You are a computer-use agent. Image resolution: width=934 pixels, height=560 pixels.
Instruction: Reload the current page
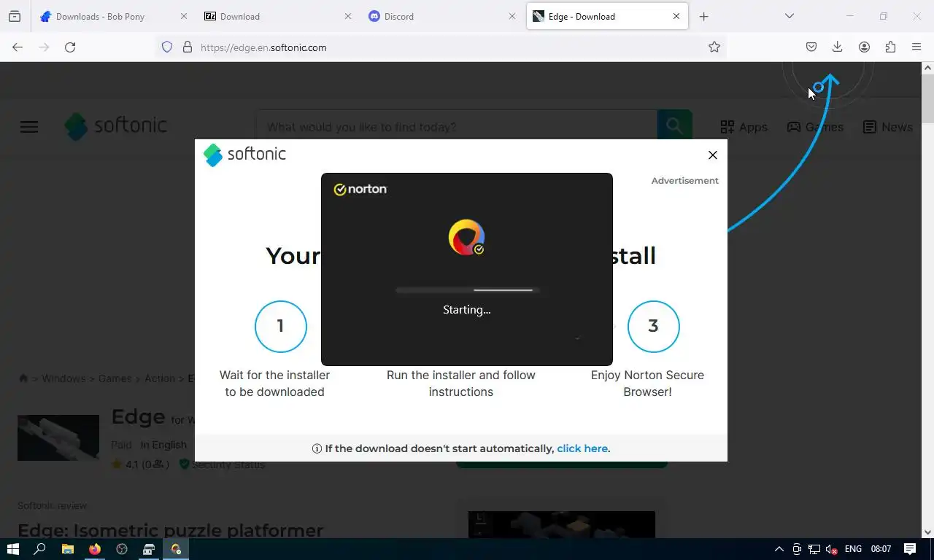tap(70, 47)
